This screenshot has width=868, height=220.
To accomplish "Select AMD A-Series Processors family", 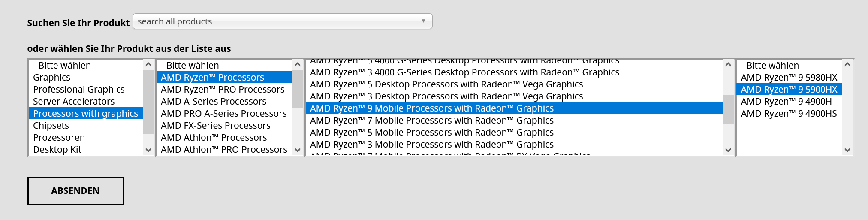I will tap(224, 101).
